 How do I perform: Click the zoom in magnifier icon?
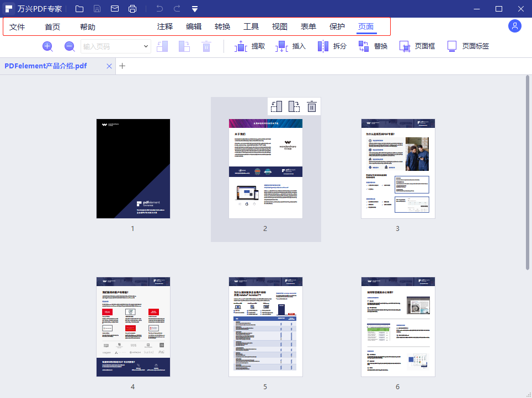pos(47,47)
